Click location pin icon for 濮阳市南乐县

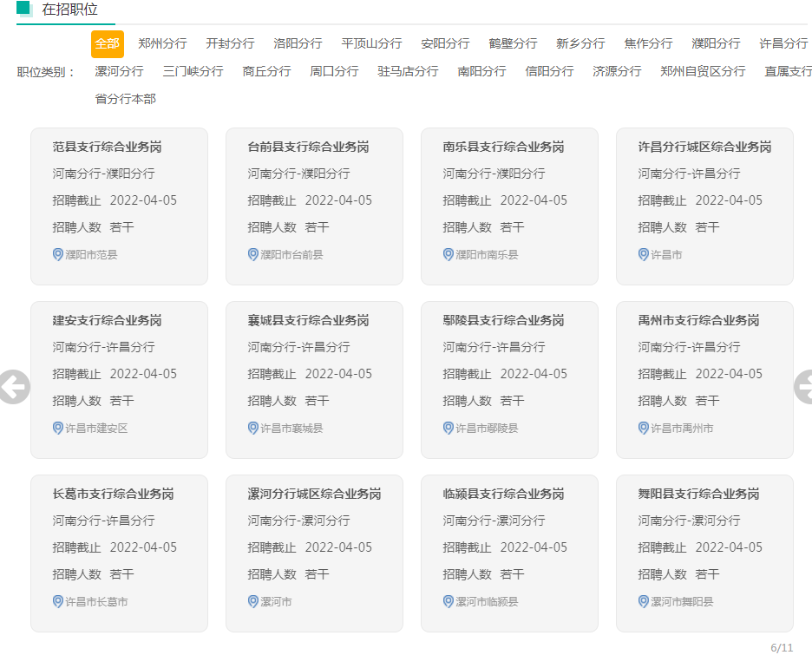(449, 255)
